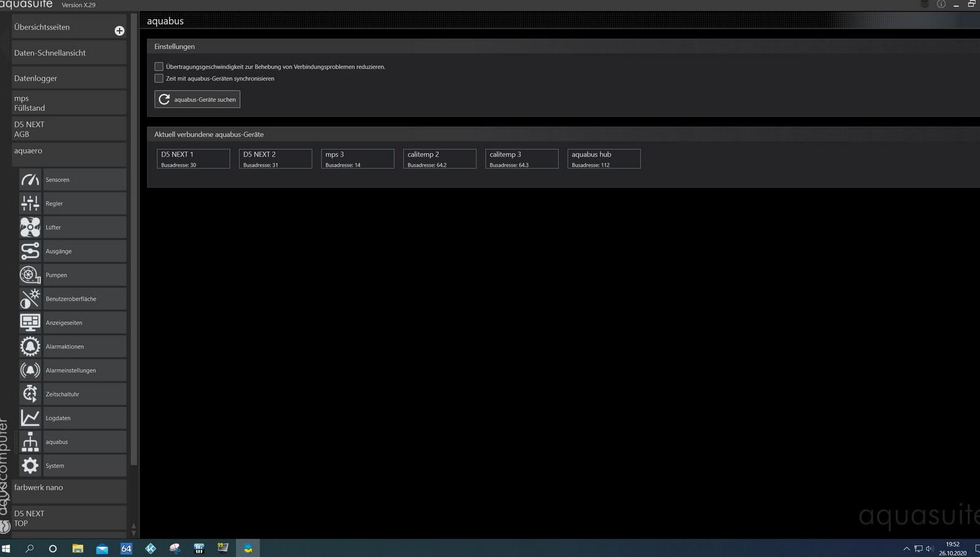Open the Snipping tool scissors taskbar icon
The width and height of the screenshot is (980, 557).
175,548
